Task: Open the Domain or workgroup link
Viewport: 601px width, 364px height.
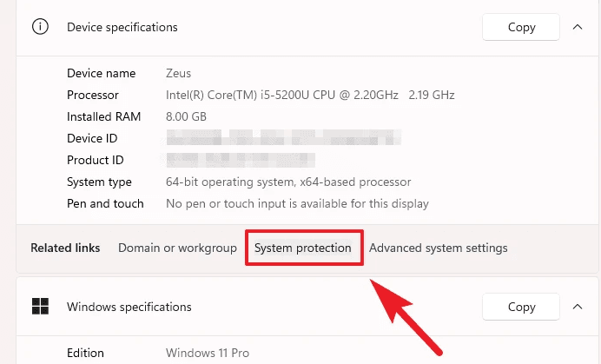Action: pyautogui.click(x=177, y=248)
